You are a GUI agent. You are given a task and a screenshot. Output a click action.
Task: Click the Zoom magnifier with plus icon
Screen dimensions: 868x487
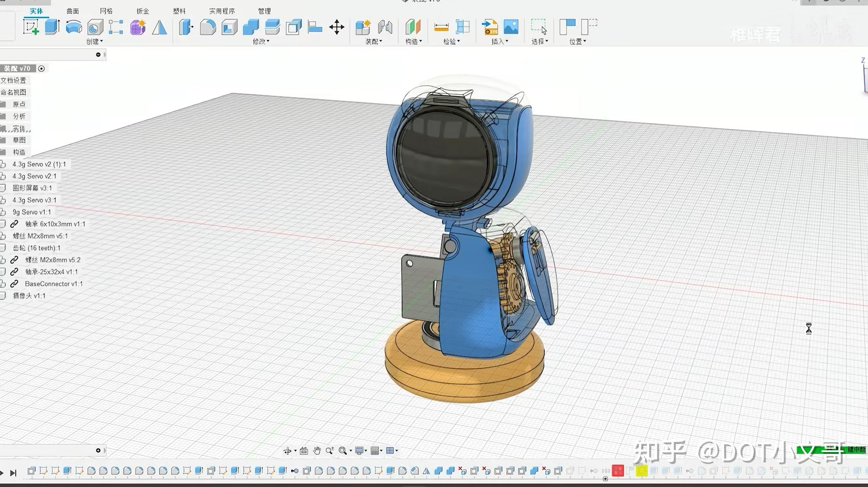330,451
